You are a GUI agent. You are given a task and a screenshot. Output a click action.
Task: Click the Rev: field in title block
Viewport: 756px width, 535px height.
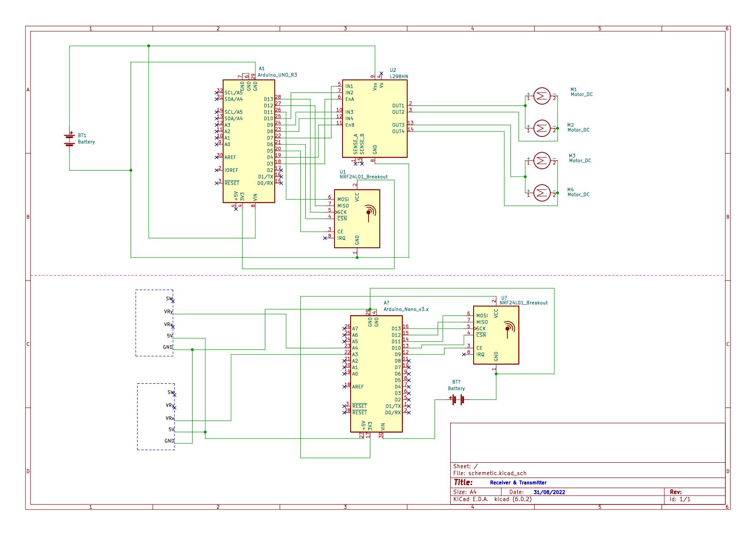coord(676,492)
